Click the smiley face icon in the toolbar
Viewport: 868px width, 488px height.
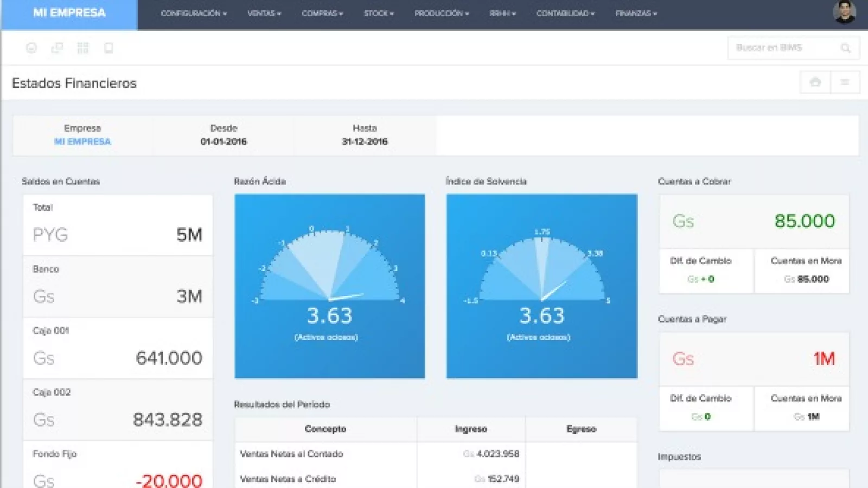31,48
